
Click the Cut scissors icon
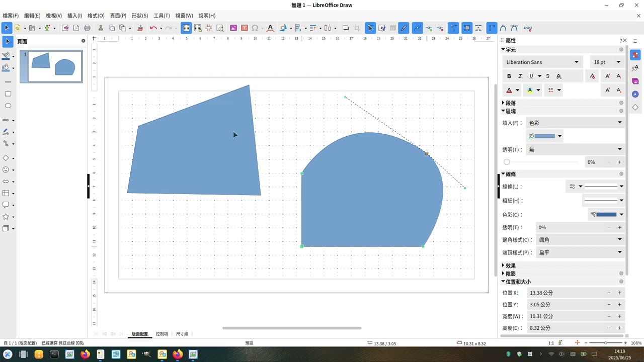click(x=101, y=28)
